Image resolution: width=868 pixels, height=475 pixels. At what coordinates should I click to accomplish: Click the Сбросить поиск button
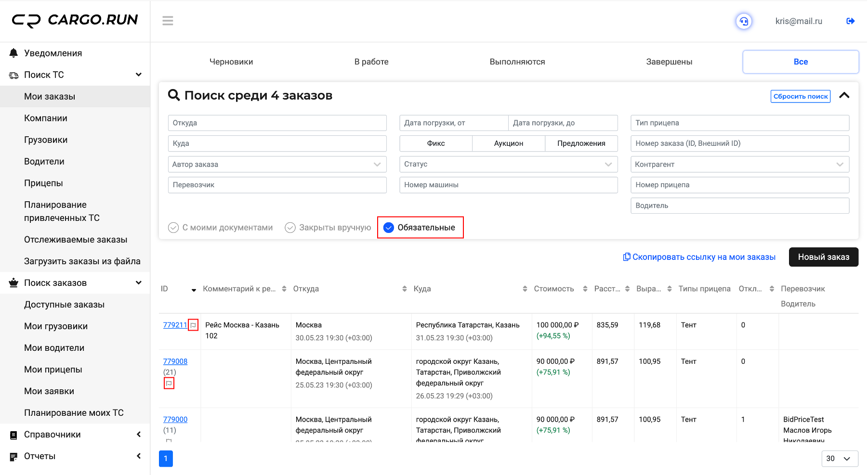coord(801,96)
